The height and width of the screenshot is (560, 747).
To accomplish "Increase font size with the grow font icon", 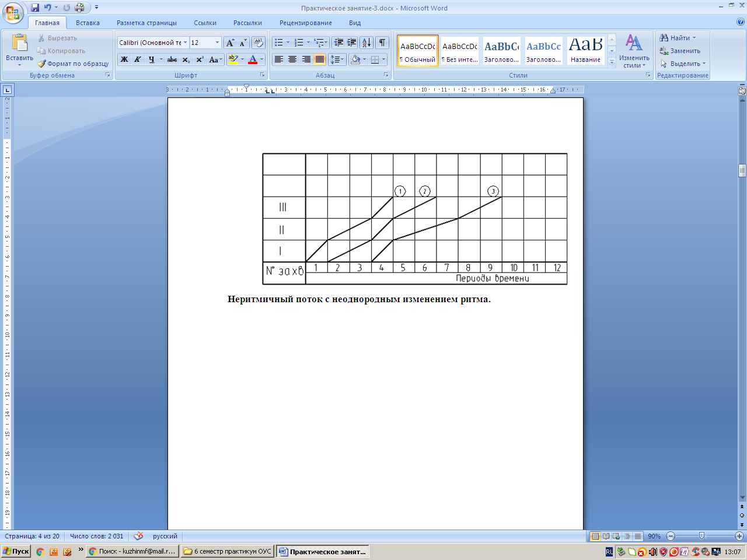I will tap(230, 43).
